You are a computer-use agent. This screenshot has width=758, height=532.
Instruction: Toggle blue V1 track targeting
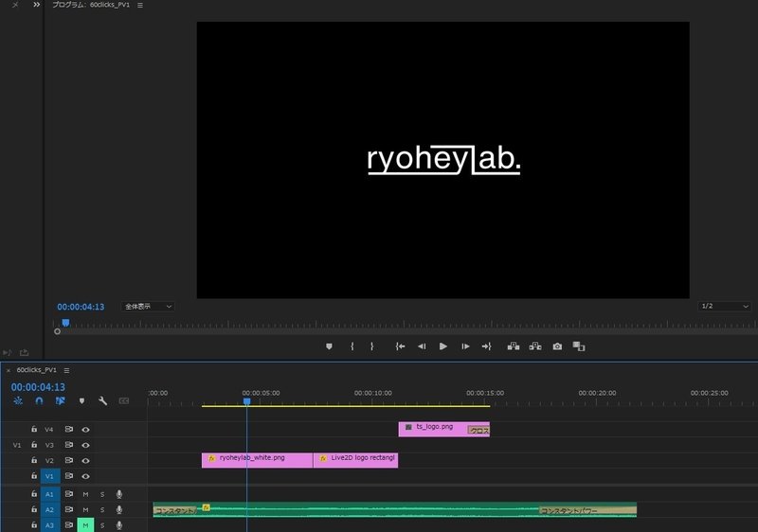(50, 476)
